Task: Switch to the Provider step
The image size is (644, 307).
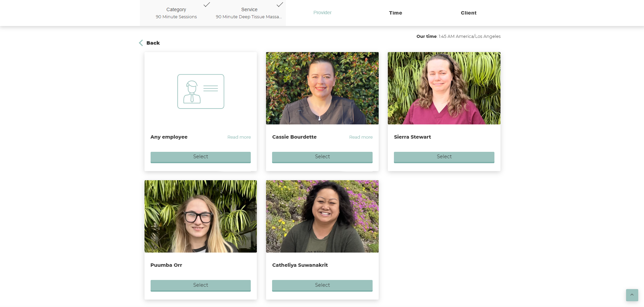Action: coord(322,13)
